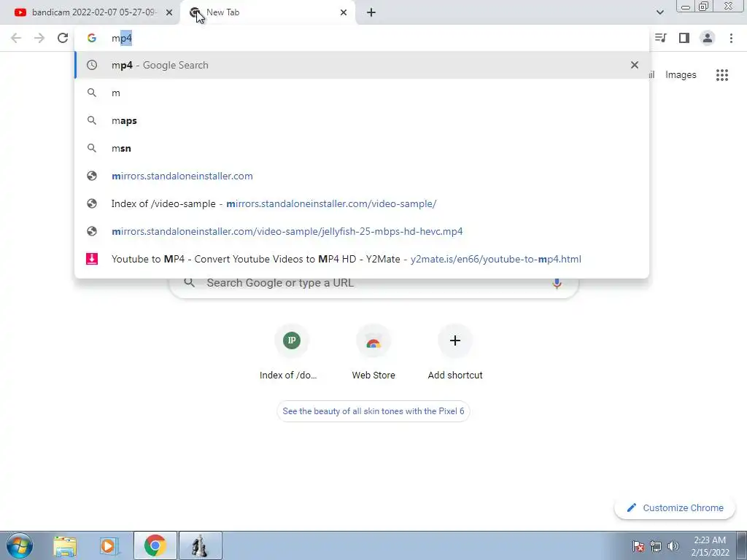
Task: Open Youtube to MP4 Y2Mate suggestion
Action: pos(362,259)
